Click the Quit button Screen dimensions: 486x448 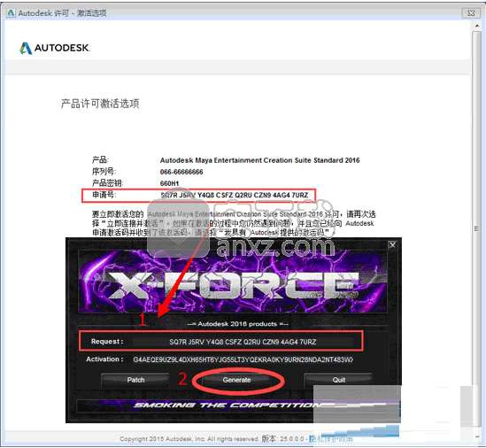[338, 380]
